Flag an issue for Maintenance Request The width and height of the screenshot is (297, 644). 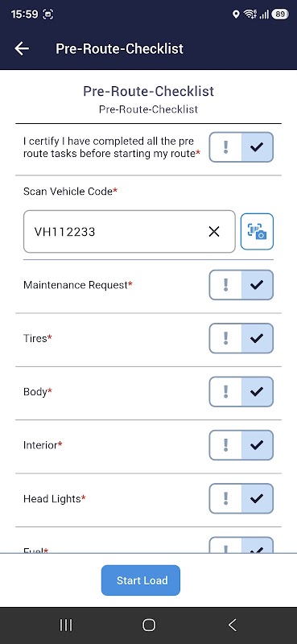click(x=225, y=285)
